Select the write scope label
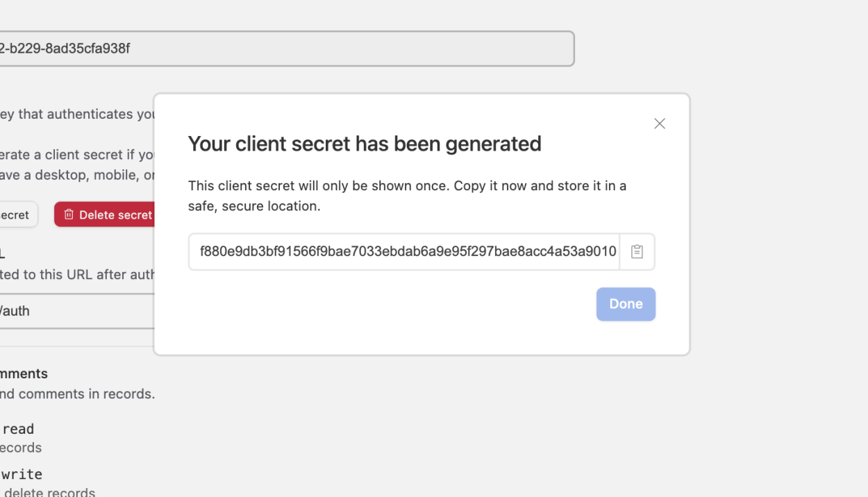The width and height of the screenshot is (868, 497). click(22, 474)
